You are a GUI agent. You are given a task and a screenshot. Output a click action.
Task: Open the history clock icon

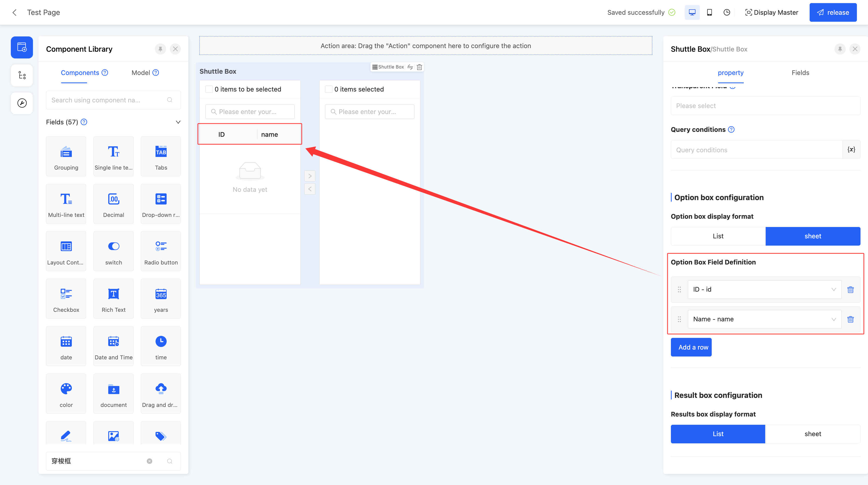pos(726,12)
